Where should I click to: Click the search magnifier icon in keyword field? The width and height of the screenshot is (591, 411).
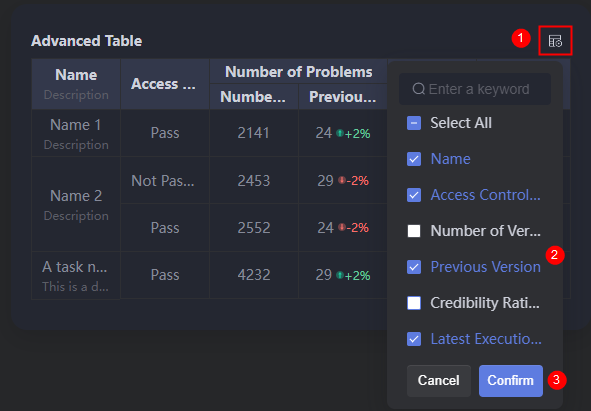(x=418, y=89)
